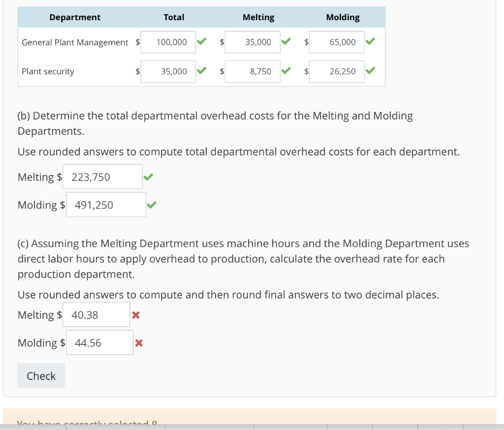Click the green checkmark beside 100,000 Total
The image size is (504, 430).
201,42
